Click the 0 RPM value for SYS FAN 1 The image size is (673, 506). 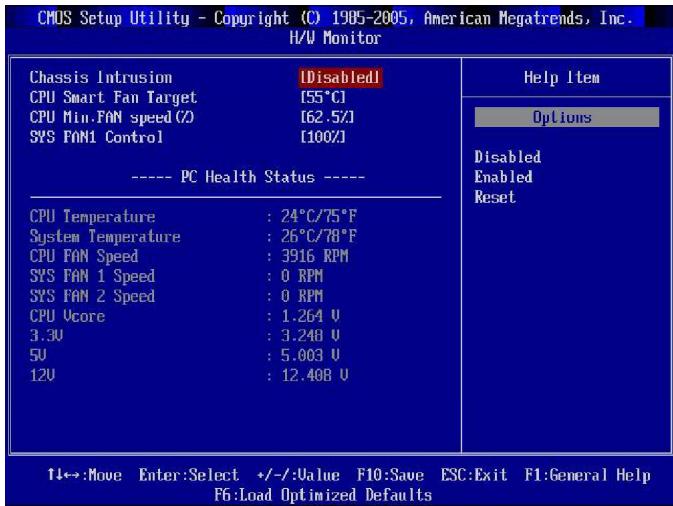(302, 276)
